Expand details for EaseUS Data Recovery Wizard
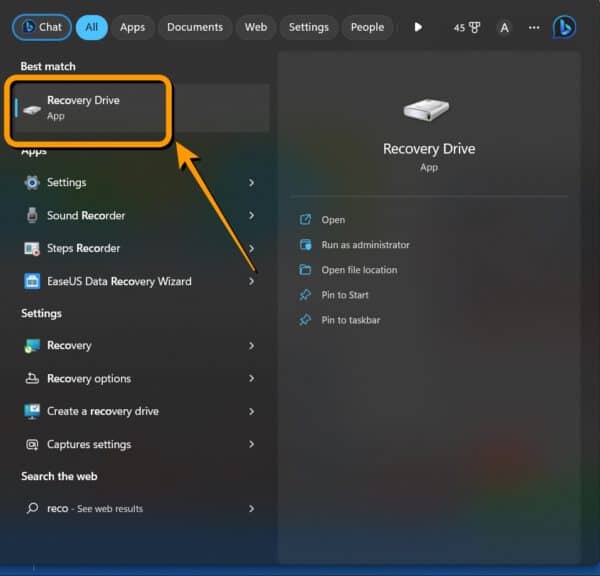Viewport: 600px width, 576px height. [251, 282]
